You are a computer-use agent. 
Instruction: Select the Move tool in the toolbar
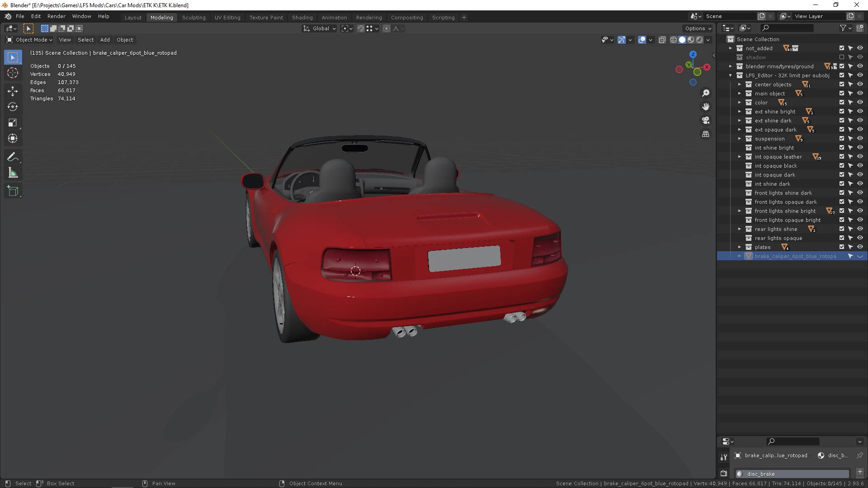(13, 91)
